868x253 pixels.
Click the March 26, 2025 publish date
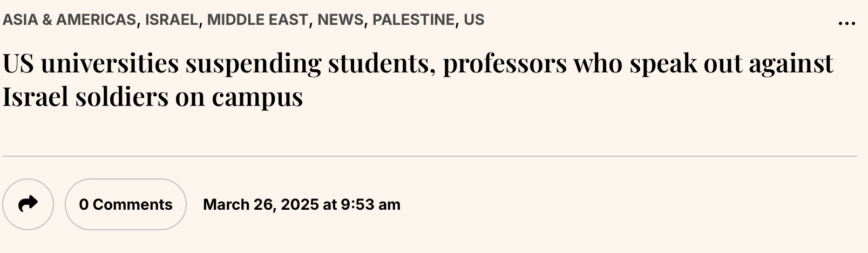[x=260, y=204]
